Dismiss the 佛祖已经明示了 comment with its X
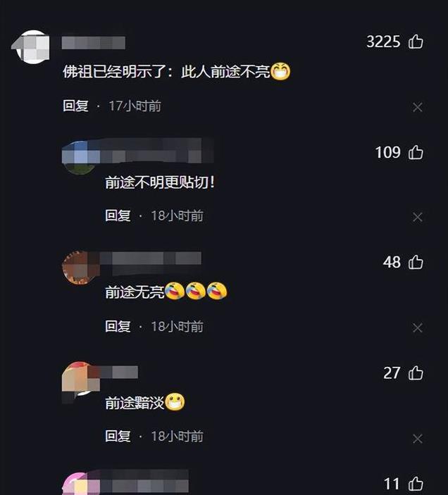The image size is (448, 495). tap(418, 107)
